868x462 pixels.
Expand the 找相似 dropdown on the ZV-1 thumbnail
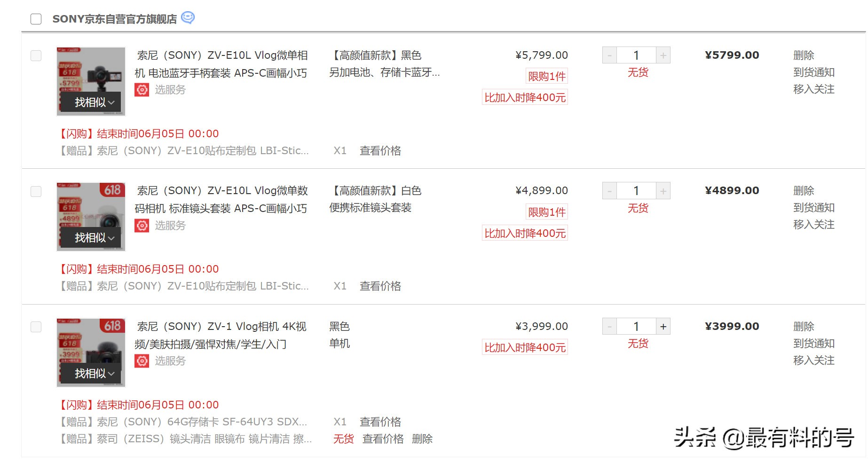tap(90, 373)
